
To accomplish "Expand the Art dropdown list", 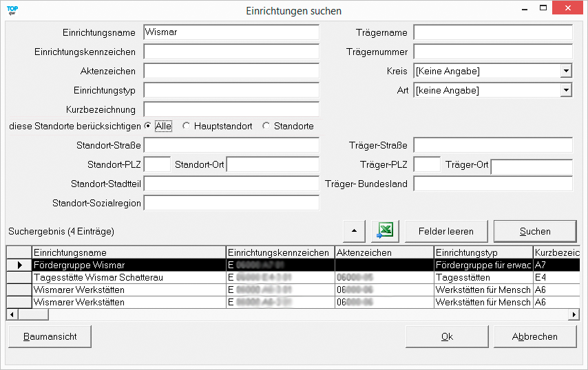I will (x=566, y=90).
